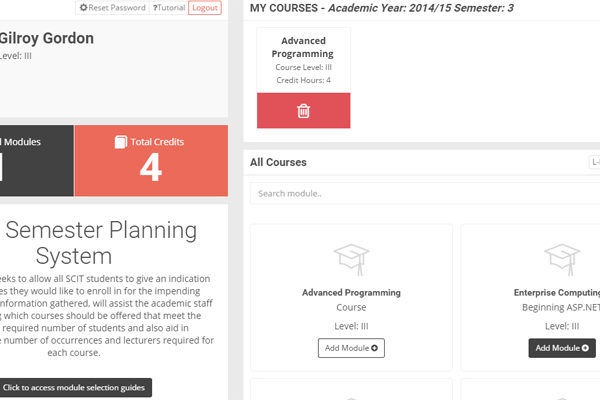Add the Enterprise Computing module
This screenshot has height=400, width=600.
click(x=562, y=348)
